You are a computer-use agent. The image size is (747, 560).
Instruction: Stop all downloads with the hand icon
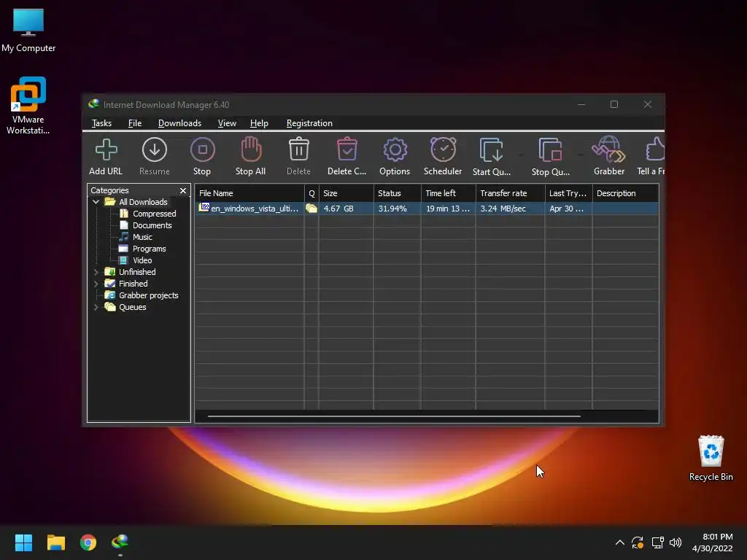click(251, 149)
